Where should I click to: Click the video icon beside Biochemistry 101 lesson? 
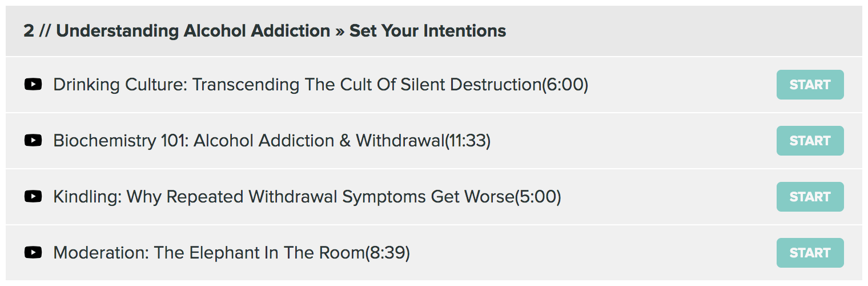33,141
